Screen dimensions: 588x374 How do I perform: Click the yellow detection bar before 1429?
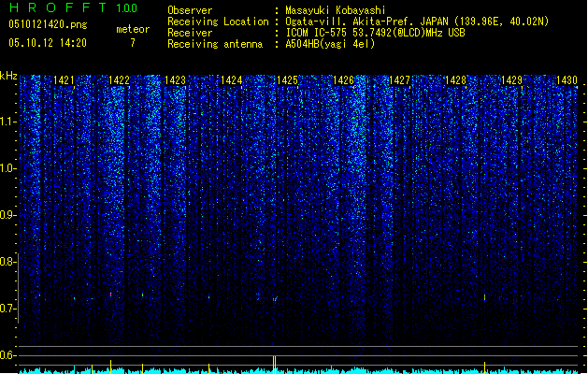(484, 367)
